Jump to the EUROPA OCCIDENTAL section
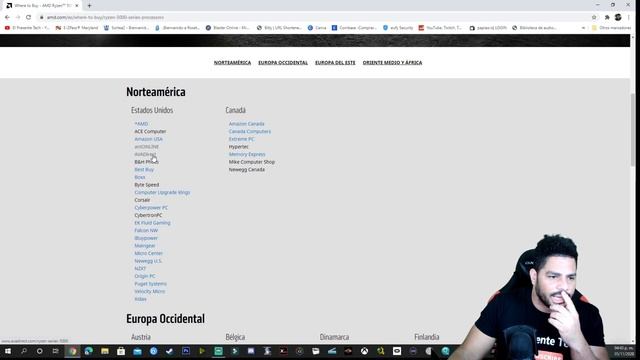This screenshot has width=640, height=360. pos(283,62)
